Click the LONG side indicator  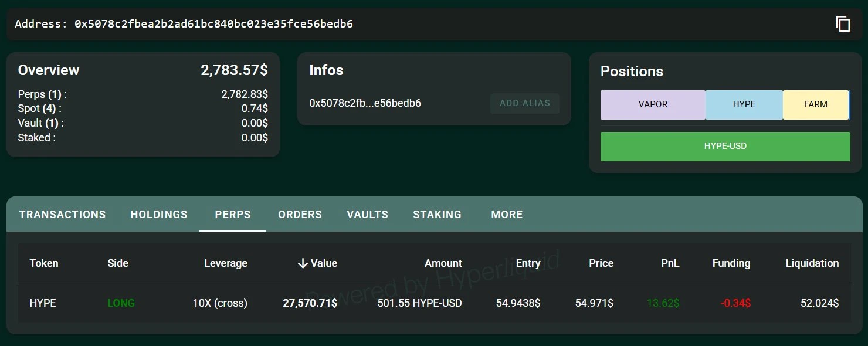[121, 303]
